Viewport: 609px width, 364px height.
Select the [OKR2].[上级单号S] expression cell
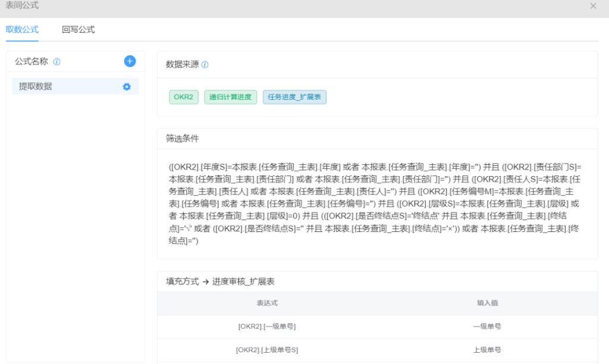tap(267, 350)
